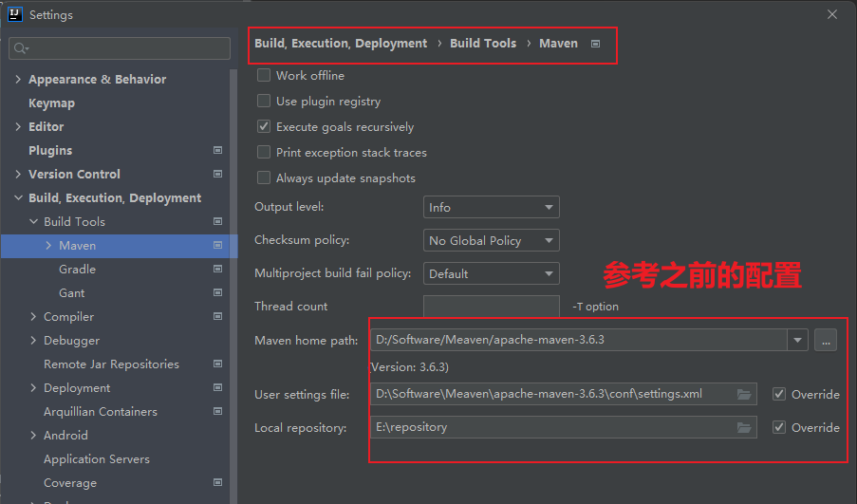Click browse button for Maven home path
857x504 pixels.
[826, 340]
